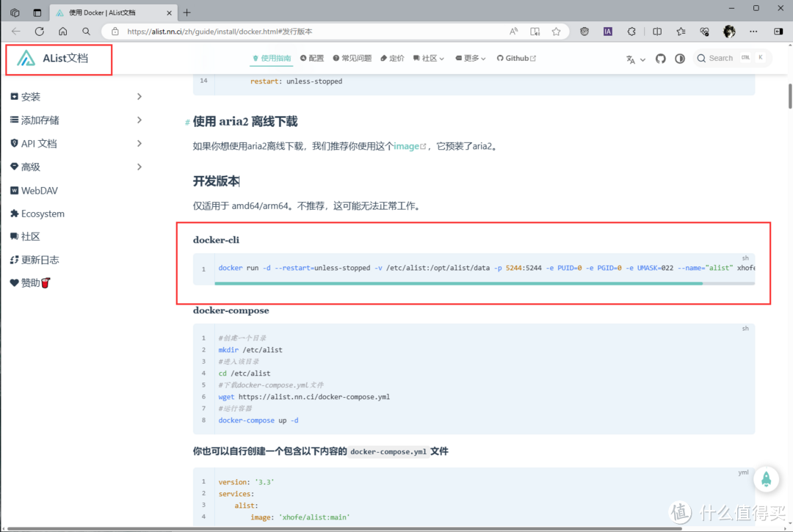Click the mkdir /etc/alist line
Image resolution: width=793 pixels, height=532 pixels.
tap(250, 349)
